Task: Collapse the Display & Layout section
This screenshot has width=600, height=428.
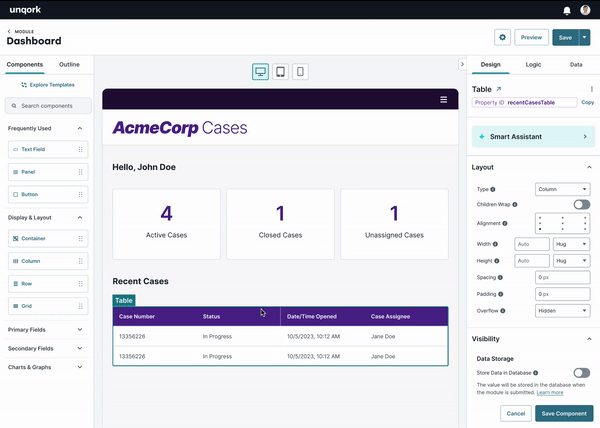Action: coord(80,218)
